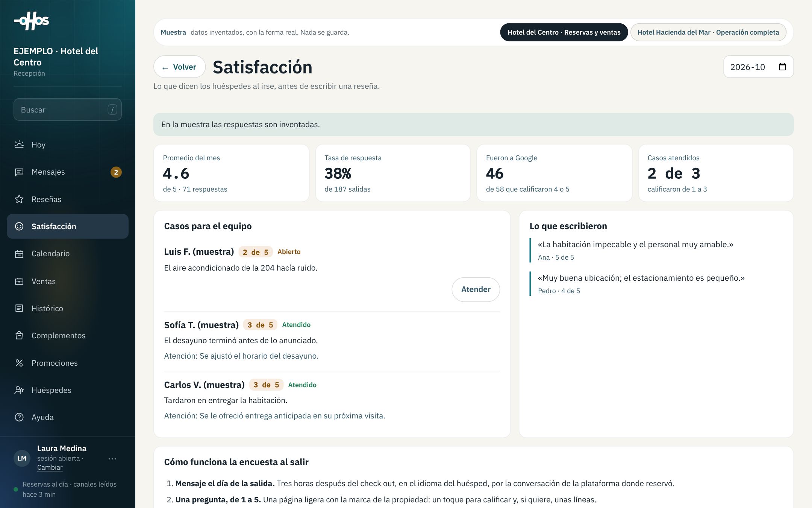The image size is (812, 508).
Task: Click the Calendario calendar icon
Action: (19, 254)
